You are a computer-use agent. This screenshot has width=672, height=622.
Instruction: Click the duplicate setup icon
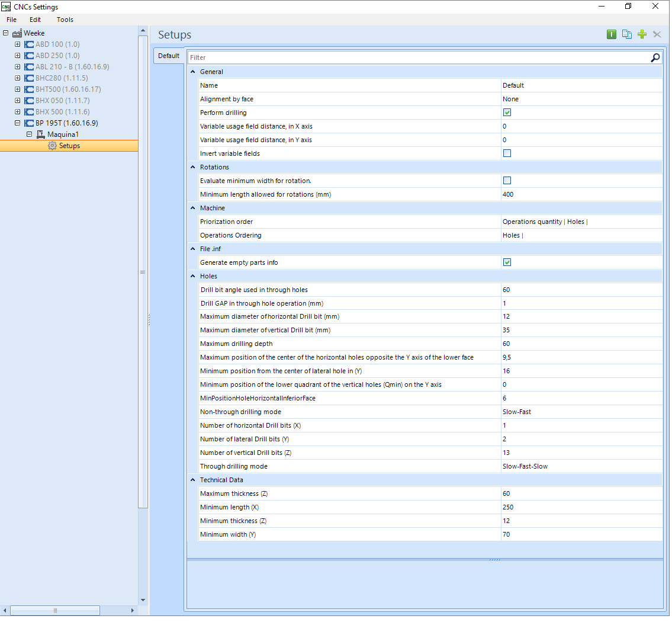click(628, 34)
